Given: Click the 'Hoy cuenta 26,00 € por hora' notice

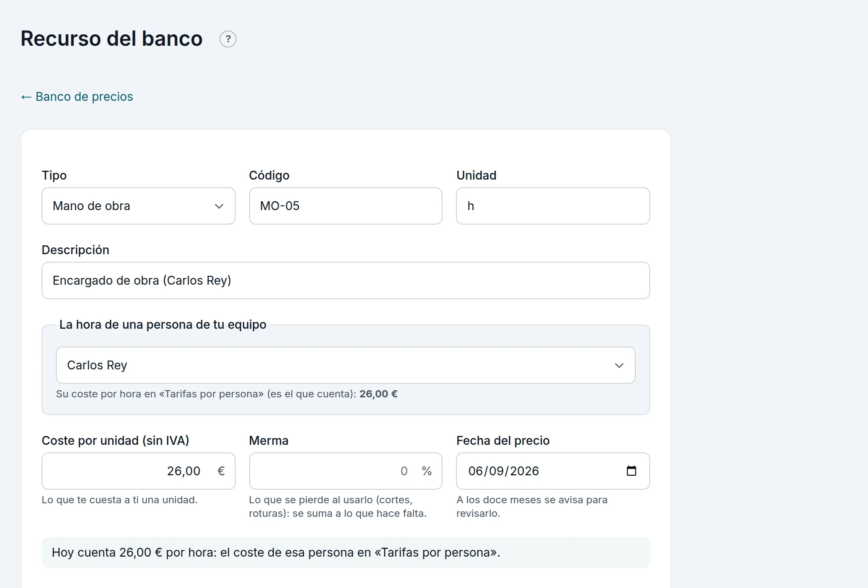Looking at the screenshot, I should tap(346, 552).
